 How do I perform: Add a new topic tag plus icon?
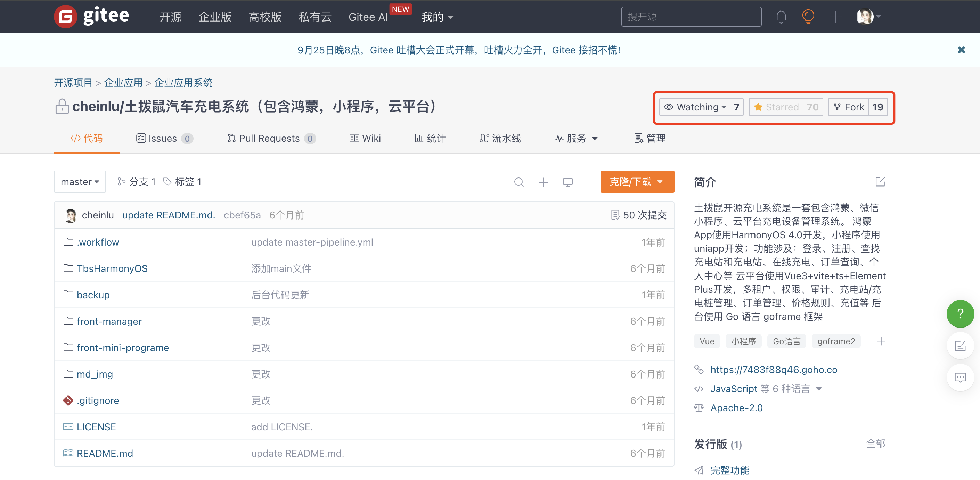click(x=881, y=341)
